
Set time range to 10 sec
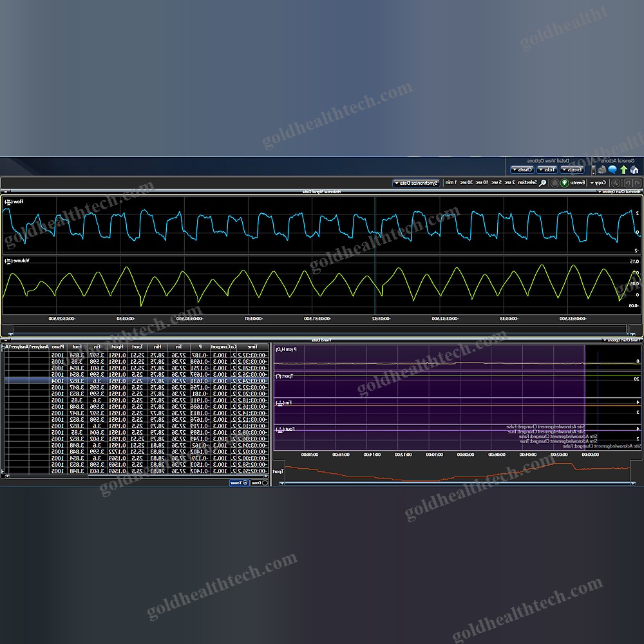coord(482,182)
